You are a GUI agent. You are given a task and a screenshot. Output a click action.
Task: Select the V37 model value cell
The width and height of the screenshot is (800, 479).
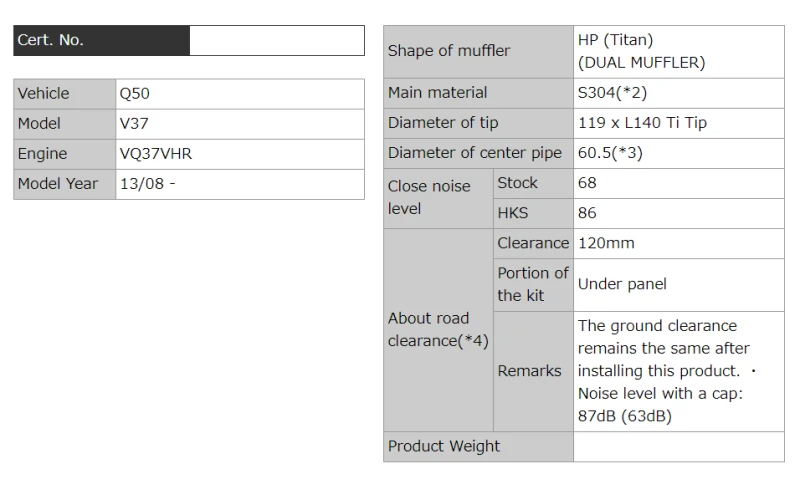click(239, 124)
